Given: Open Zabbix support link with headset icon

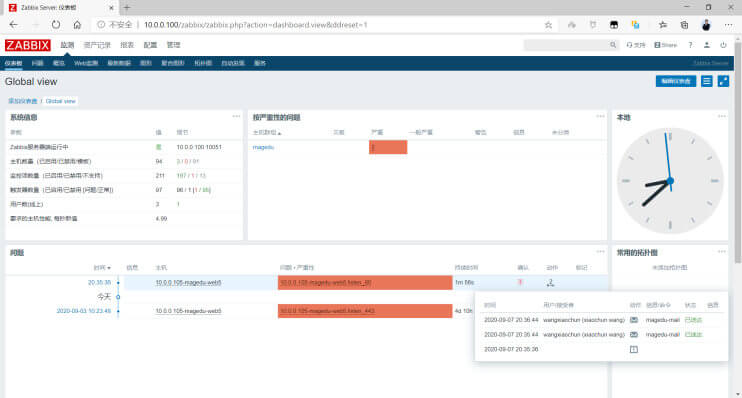Looking at the screenshot, I should tap(636, 45).
